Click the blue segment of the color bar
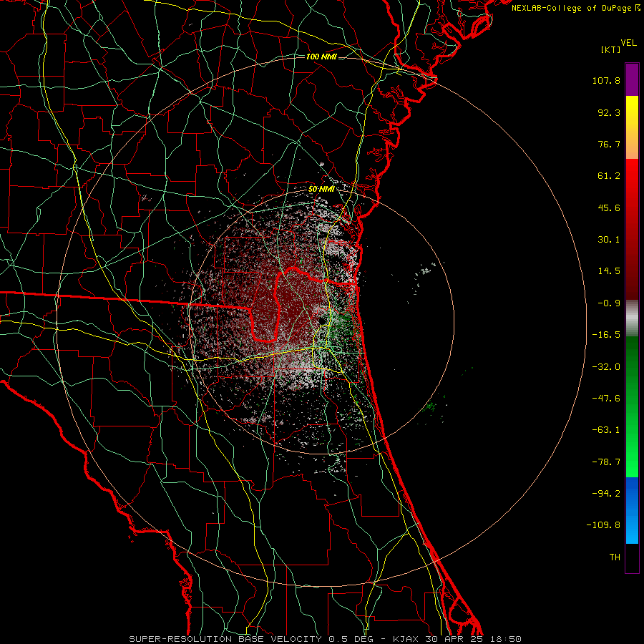 632,510
